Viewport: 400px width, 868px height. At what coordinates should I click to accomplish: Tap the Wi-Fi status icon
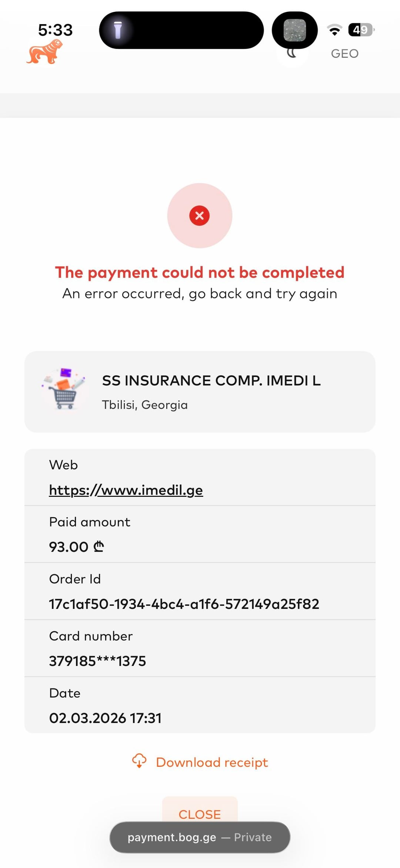pyautogui.click(x=334, y=30)
